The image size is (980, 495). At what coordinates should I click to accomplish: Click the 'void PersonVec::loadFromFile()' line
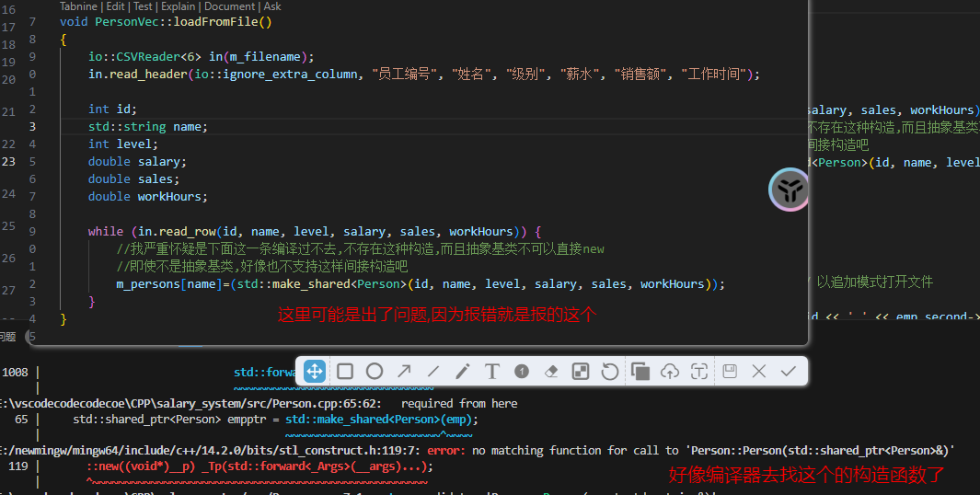166,22
